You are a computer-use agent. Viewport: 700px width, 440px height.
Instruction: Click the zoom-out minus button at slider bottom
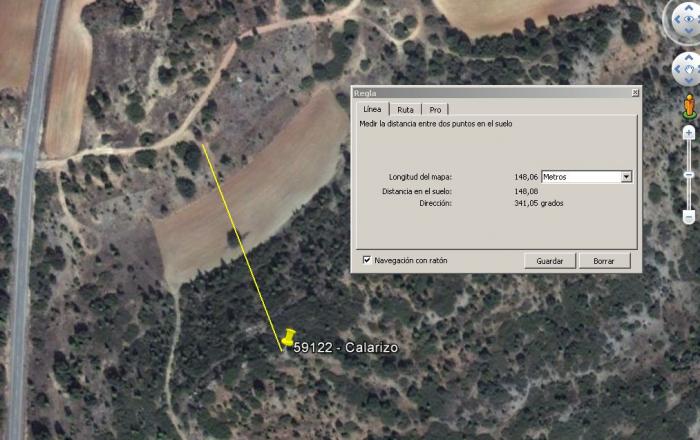689,217
